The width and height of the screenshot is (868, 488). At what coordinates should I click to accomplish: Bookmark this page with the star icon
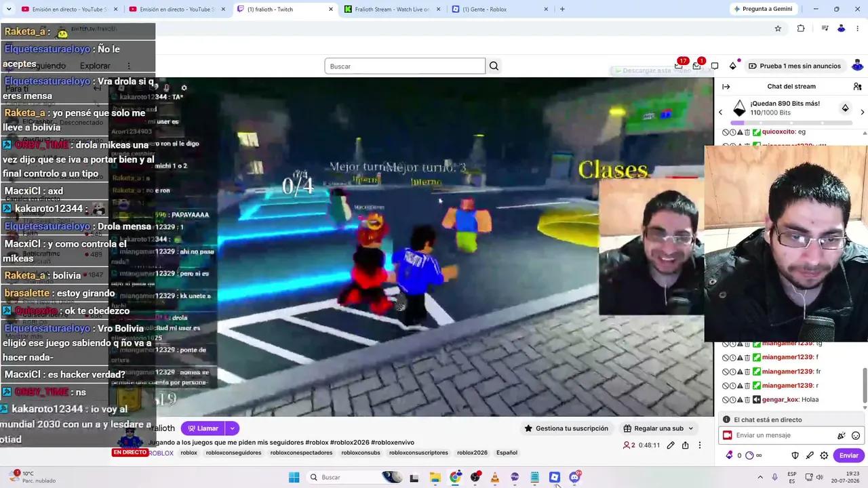coord(778,28)
